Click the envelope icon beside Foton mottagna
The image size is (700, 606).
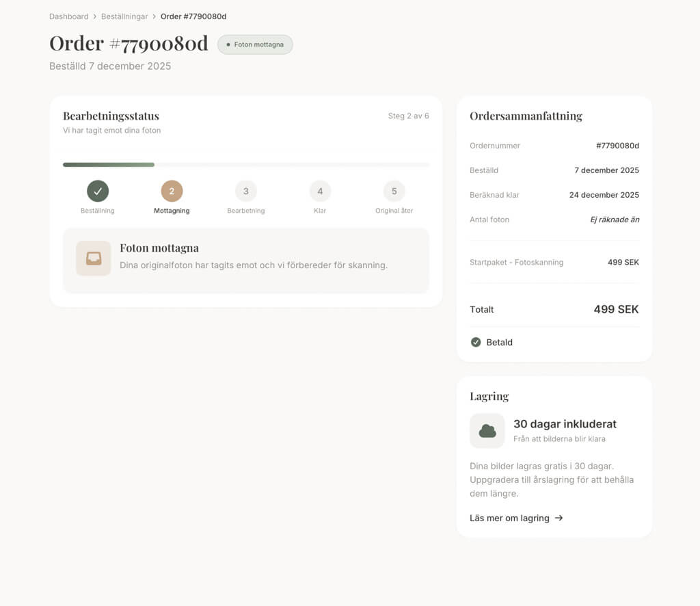pyautogui.click(x=93, y=258)
